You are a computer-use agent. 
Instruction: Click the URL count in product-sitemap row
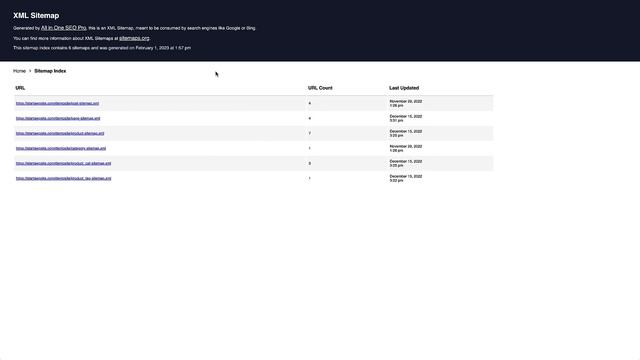click(x=309, y=133)
